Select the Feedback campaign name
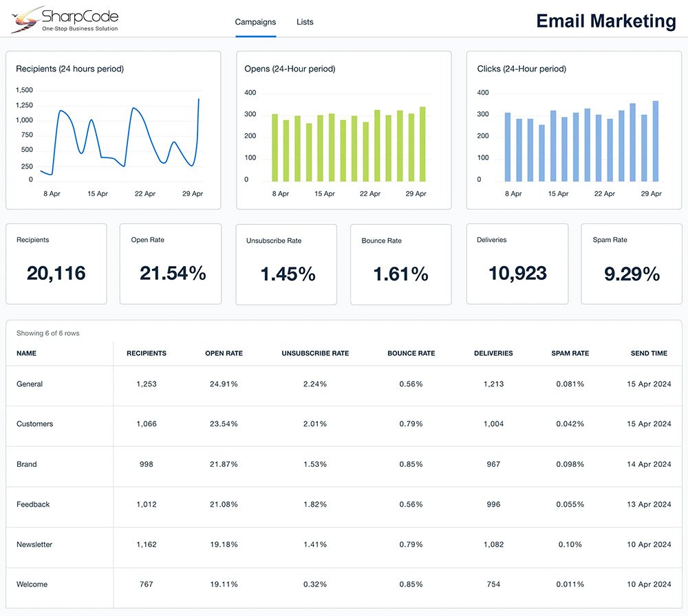 coord(33,505)
